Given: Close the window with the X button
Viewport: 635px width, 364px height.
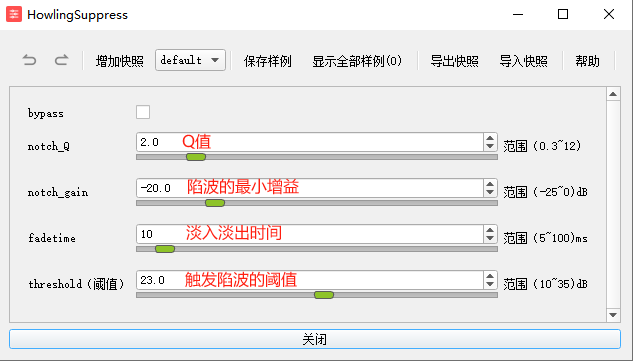Looking at the screenshot, I should 609,15.
